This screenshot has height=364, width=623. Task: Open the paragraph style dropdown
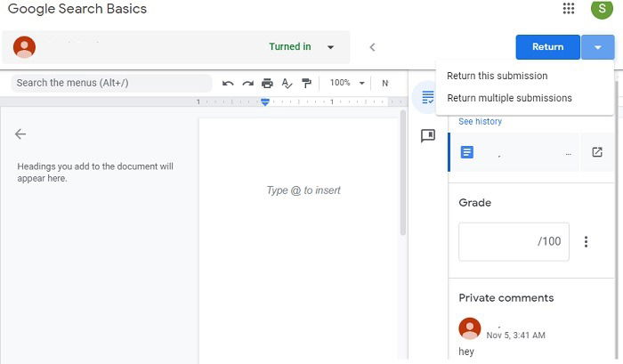coord(384,83)
